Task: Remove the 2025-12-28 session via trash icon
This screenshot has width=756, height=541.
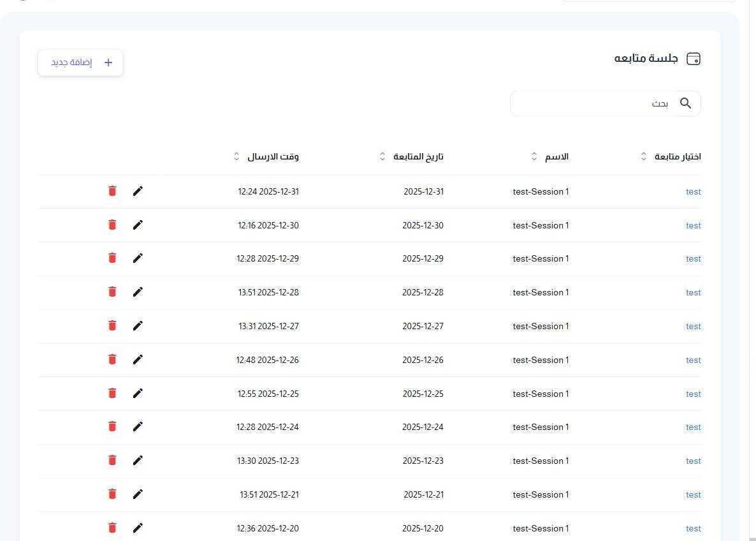Action: point(112,292)
